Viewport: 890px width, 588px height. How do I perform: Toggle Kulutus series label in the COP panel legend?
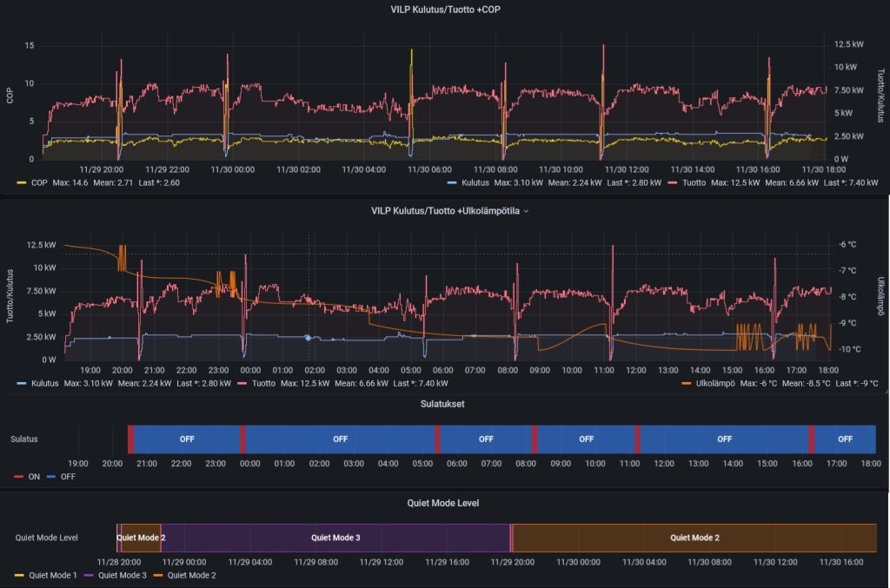tap(475, 183)
